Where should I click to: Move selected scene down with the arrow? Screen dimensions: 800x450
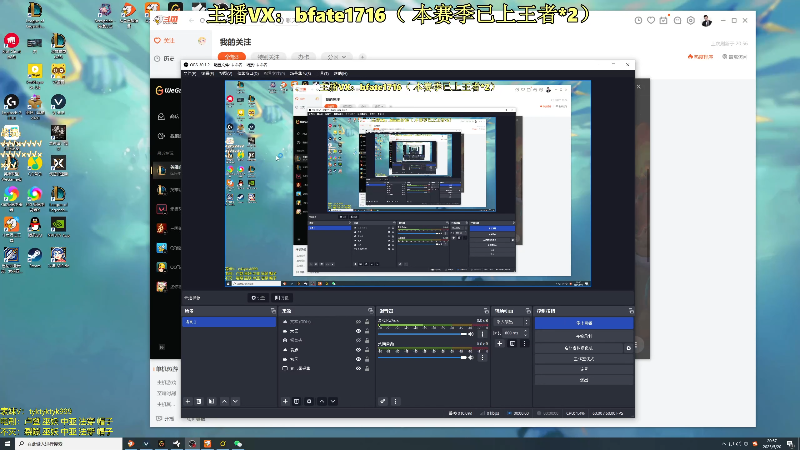tap(235, 402)
